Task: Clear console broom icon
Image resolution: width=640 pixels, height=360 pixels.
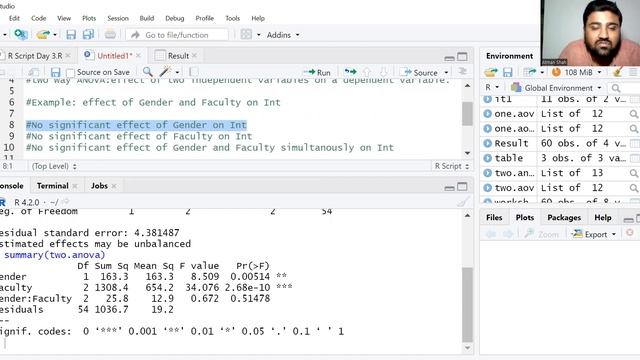Action: [463, 202]
